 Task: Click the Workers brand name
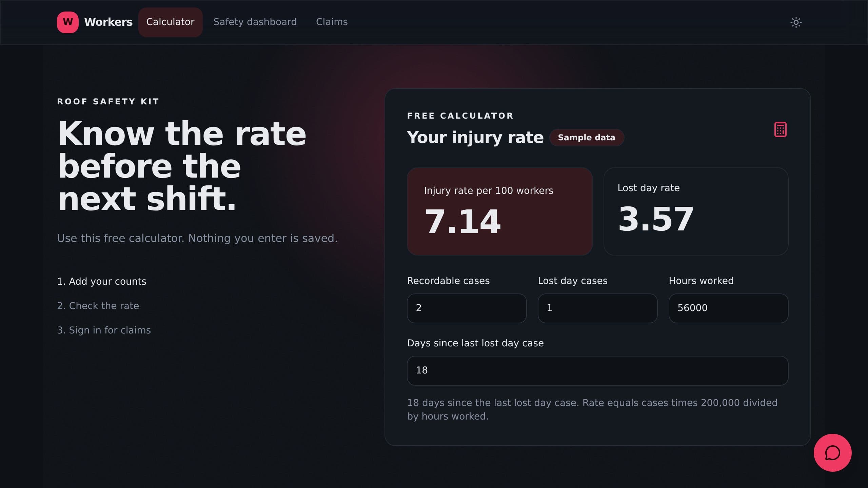coord(108,22)
